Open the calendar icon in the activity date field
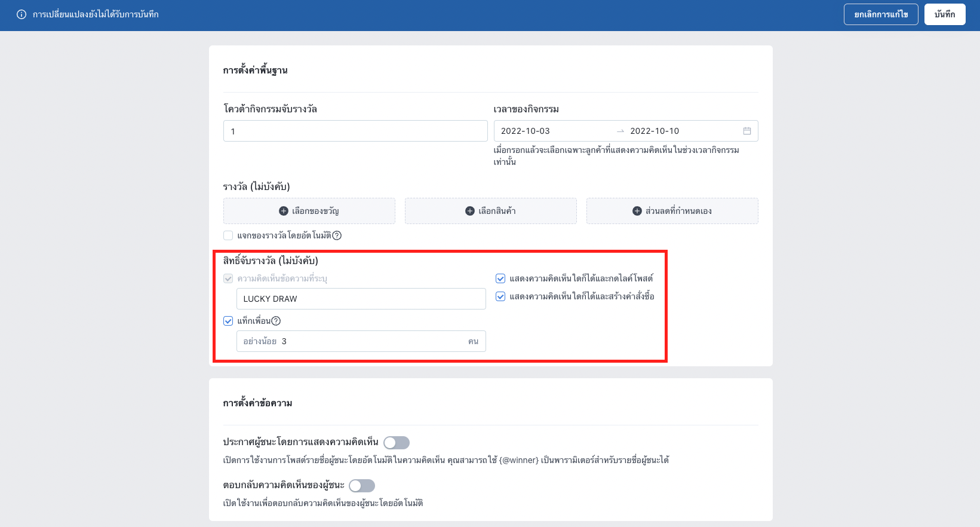The image size is (980, 527). point(746,131)
